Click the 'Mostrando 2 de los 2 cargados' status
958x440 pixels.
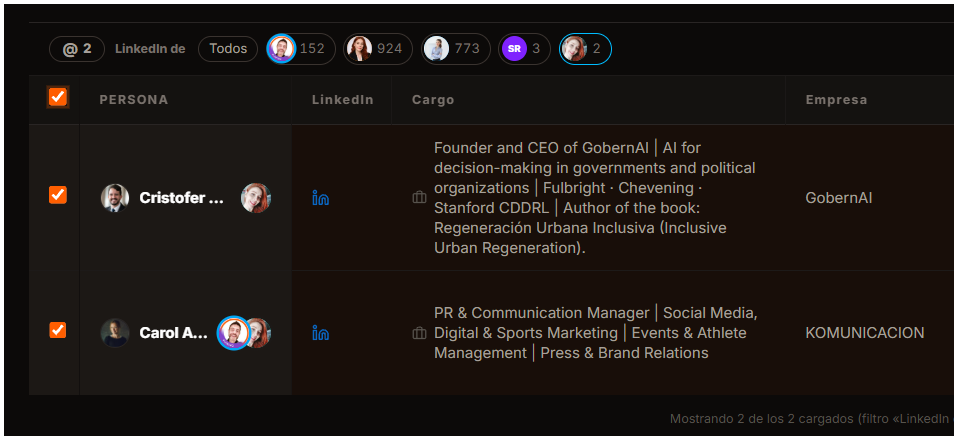click(761, 419)
